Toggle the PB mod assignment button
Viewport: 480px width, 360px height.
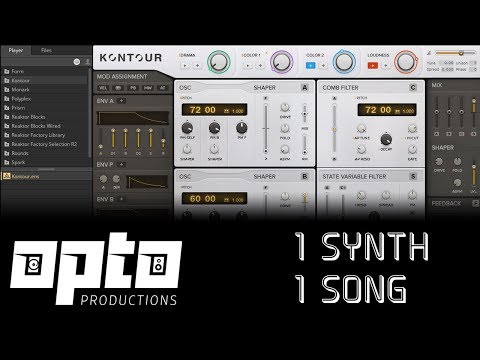click(133, 88)
